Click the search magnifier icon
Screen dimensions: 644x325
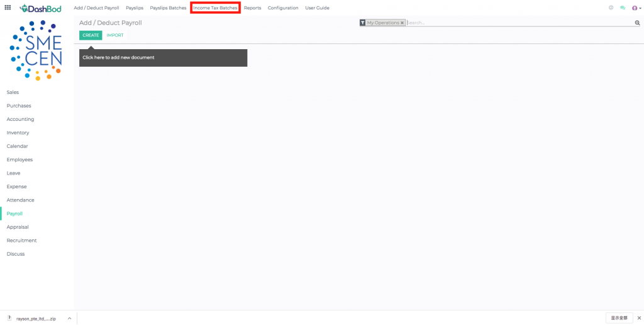636,23
